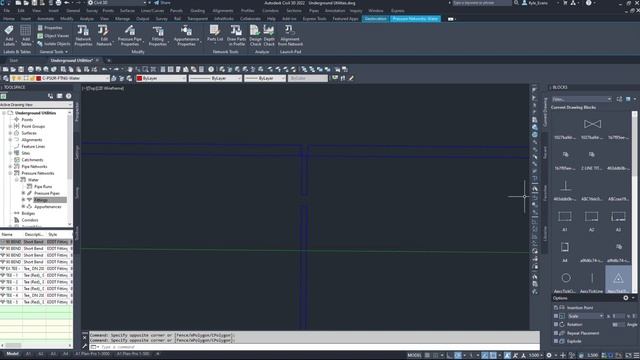Image resolution: width=640 pixels, height=360 pixels.
Task: Open the Surfaces menu in the menu bar
Action: click(x=127, y=11)
